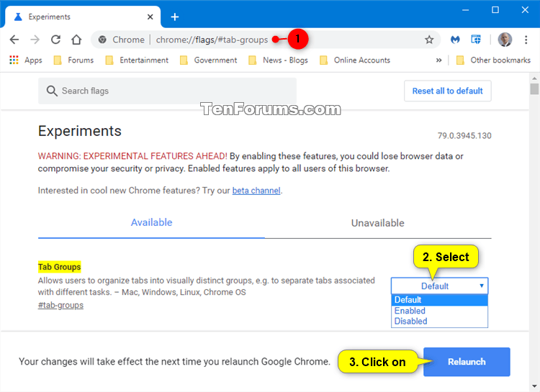Minimize the Chrome window
The image size is (540, 392).
pos(465,10)
